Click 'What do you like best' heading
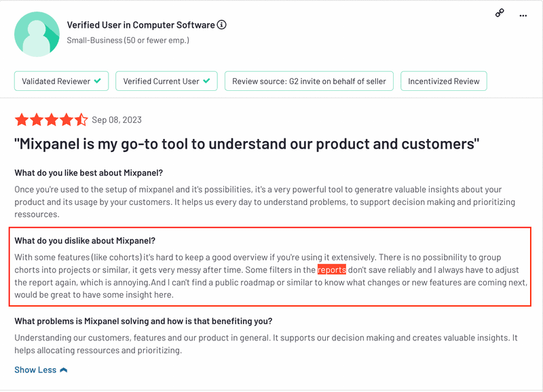 click(x=88, y=173)
